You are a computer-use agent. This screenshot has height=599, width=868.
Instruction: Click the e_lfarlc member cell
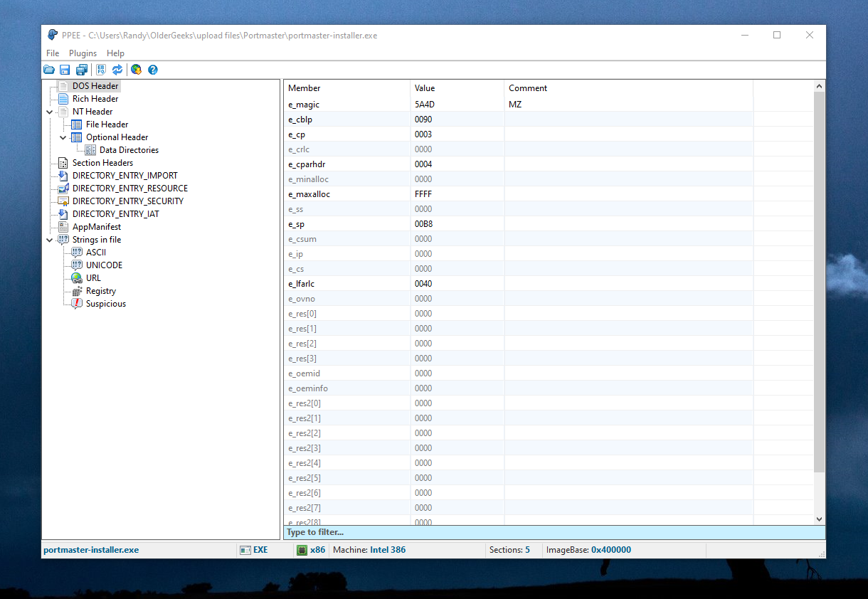(x=347, y=284)
